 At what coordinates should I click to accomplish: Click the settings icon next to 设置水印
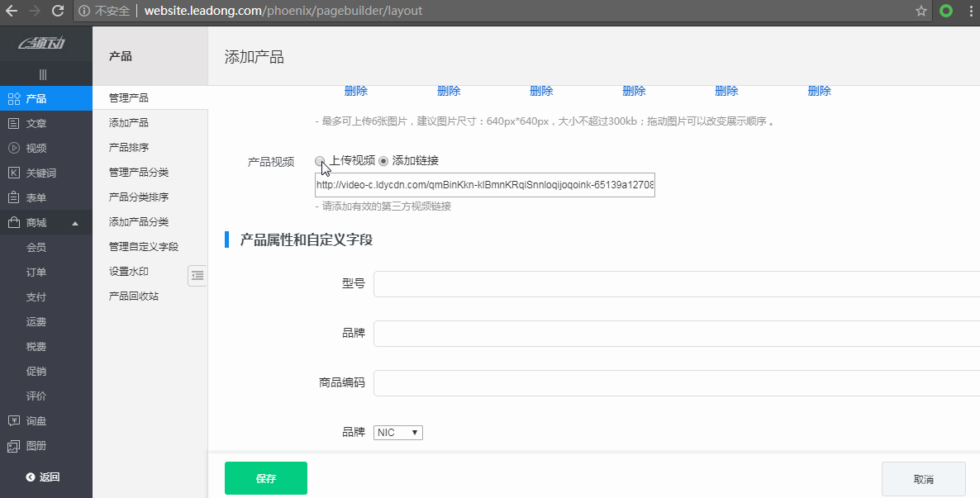pos(197,275)
